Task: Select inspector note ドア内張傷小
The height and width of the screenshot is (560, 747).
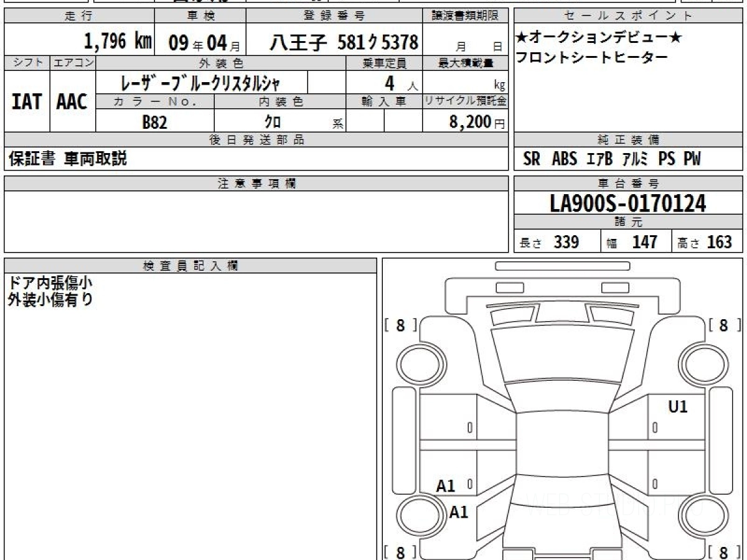Action: click(x=50, y=283)
